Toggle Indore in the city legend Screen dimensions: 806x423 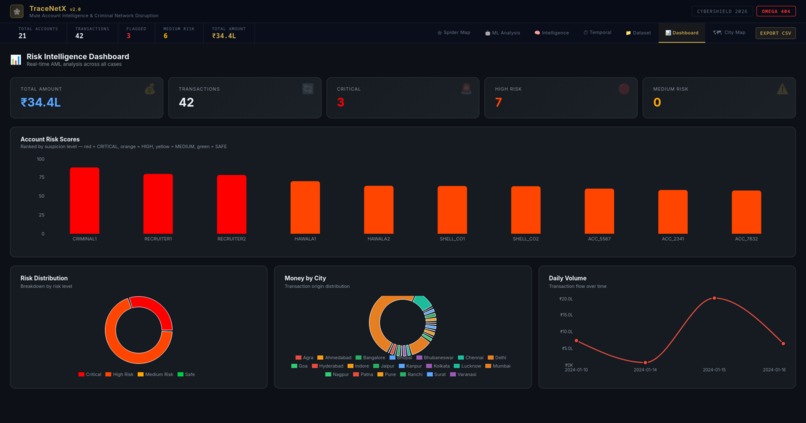coord(358,366)
